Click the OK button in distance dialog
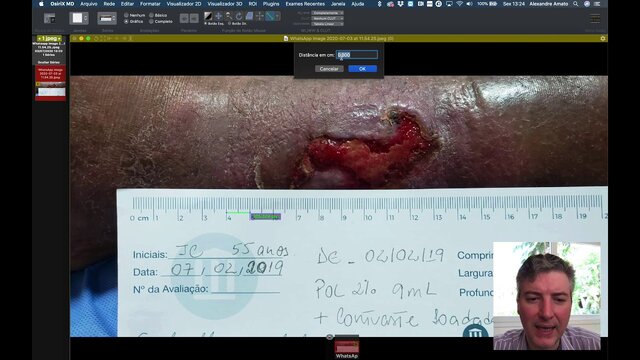 coord(362,69)
